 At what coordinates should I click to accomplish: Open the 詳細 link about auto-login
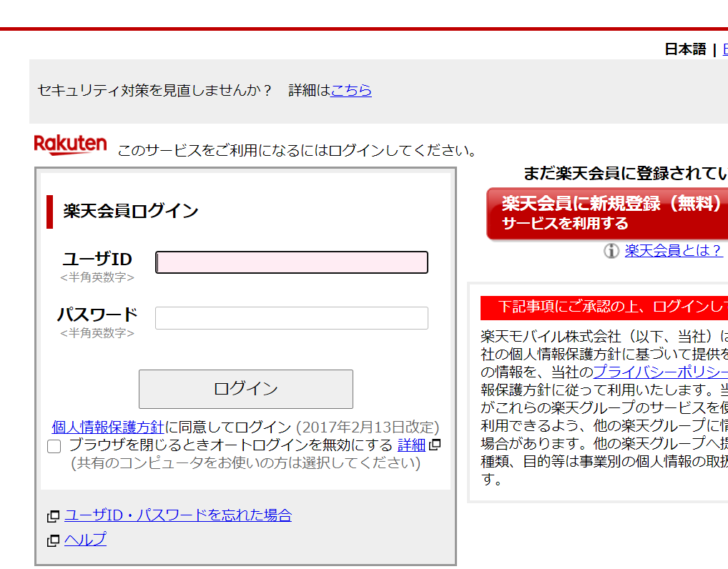click(x=411, y=445)
